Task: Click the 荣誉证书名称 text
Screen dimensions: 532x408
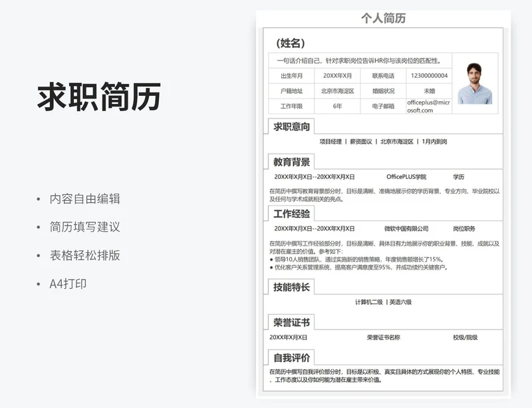Action: click(384, 337)
